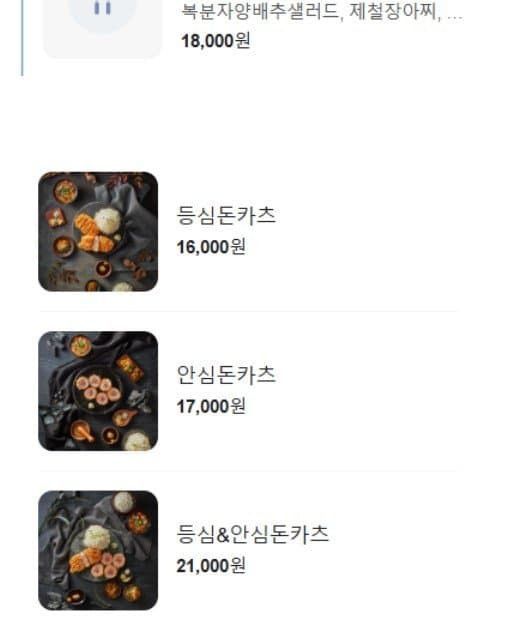Click the divider line below 등심돈카츠 item
The width and height of the screenshot is (512, 634).
[x=248, y=311]
